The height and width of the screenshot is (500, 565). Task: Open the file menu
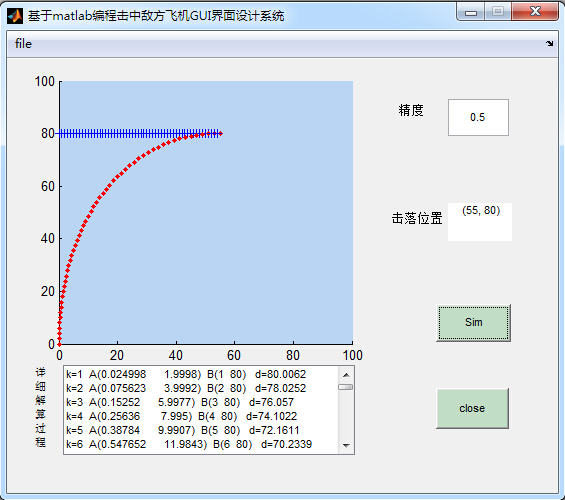click(x=23, y=44)
